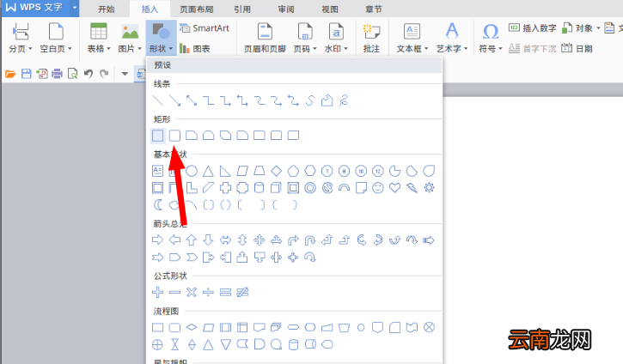Select the quad arrow shape
Image resolution: width=623 pixels, height=364 pixels.
pos(259,240)
